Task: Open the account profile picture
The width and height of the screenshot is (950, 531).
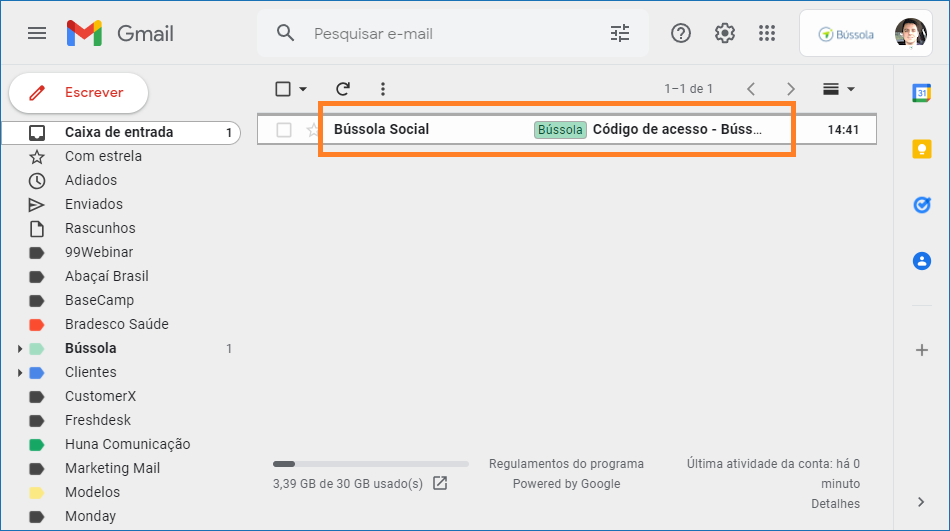Action: coord(911,33)
